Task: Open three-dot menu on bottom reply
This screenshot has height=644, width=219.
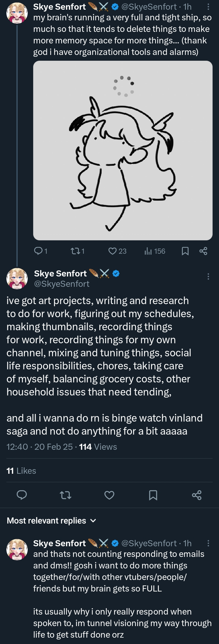Action: [x=208, y=543]
